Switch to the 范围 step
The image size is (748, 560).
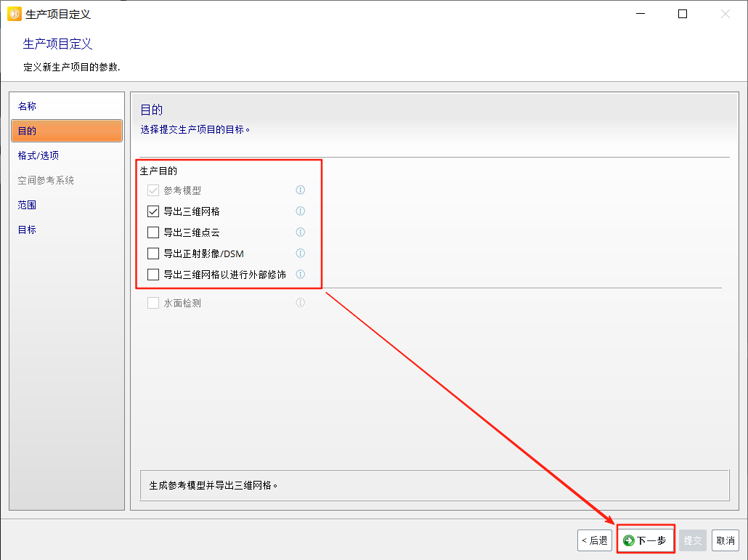click(28, 205)
